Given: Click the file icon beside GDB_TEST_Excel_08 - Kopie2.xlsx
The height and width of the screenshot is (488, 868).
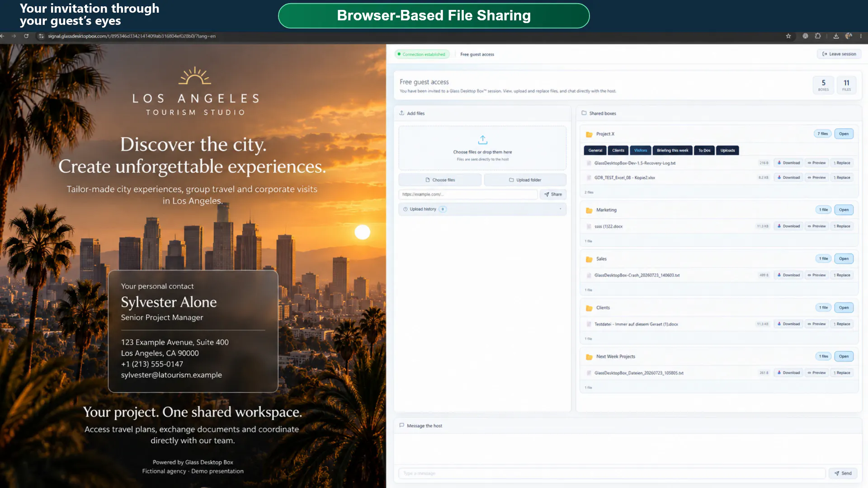Looking at the screenshot, I should tap(589, 178).
